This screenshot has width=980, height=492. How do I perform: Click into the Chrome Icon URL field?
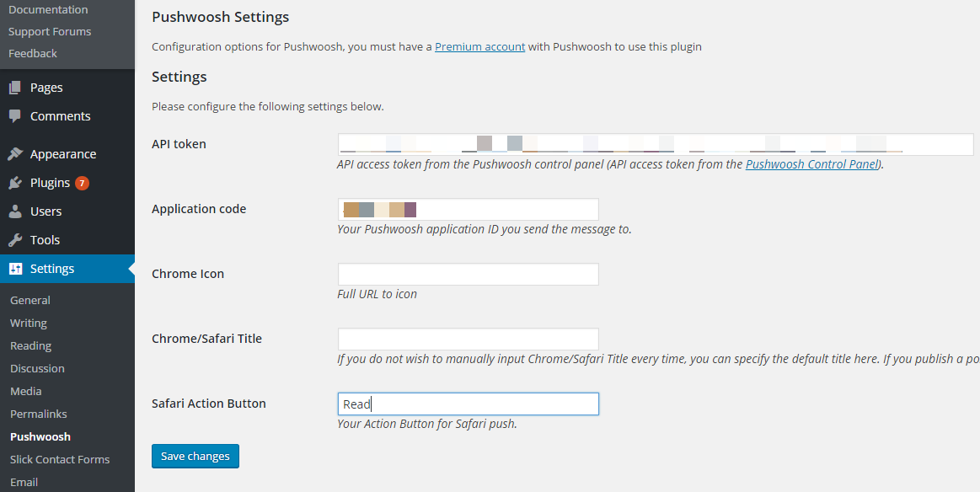coord(469,275)
